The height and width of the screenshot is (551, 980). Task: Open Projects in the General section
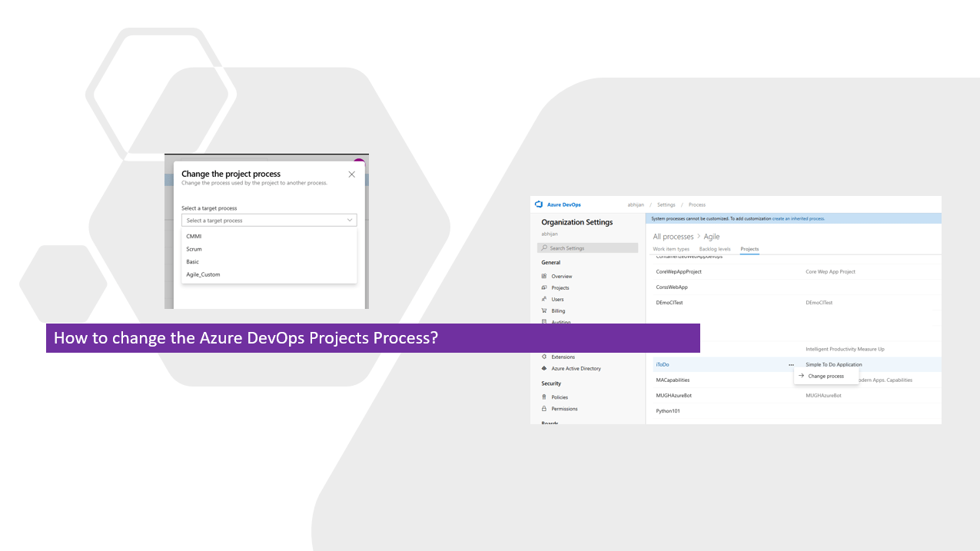pos(560,287)
